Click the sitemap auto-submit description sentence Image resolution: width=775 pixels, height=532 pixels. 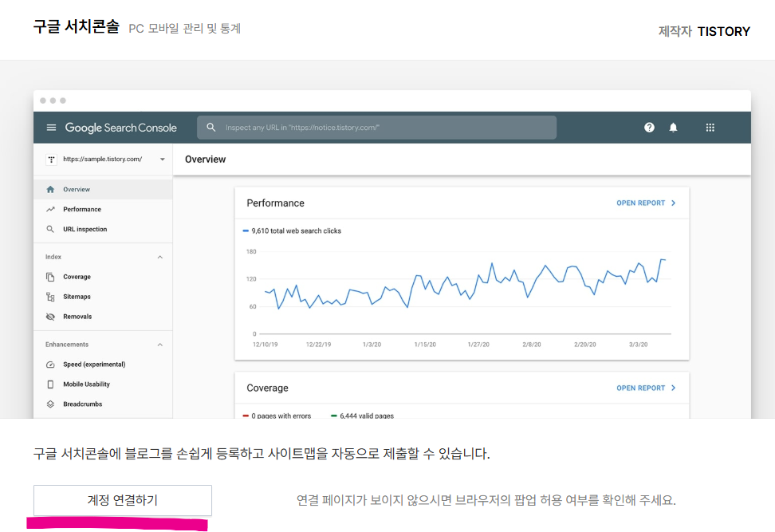262,453
